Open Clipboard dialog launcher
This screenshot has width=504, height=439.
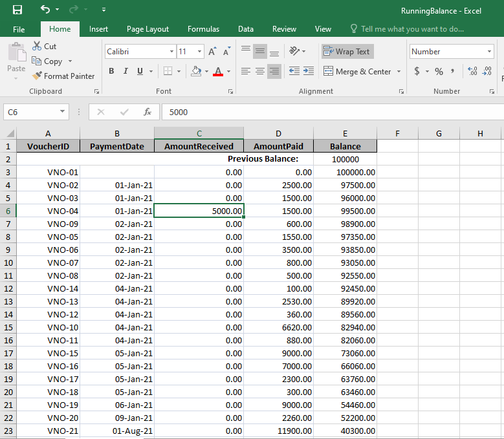click(96, 92)
